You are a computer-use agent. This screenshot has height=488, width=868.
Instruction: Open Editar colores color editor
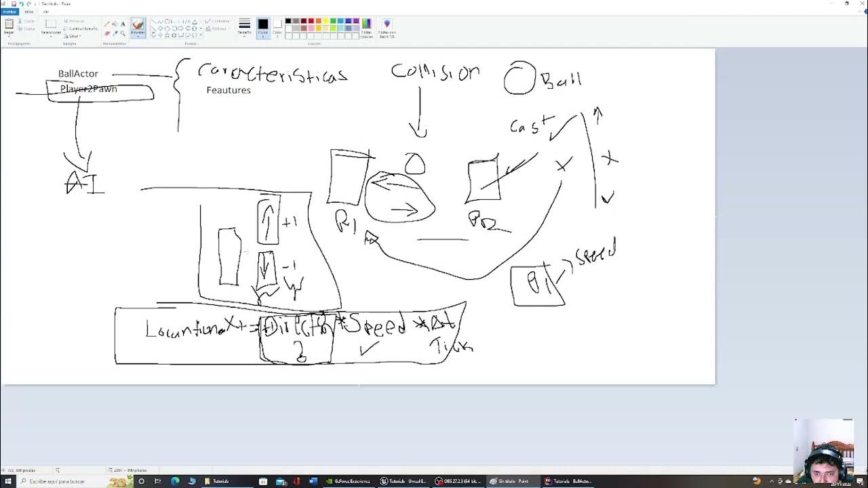coord(367,27)
